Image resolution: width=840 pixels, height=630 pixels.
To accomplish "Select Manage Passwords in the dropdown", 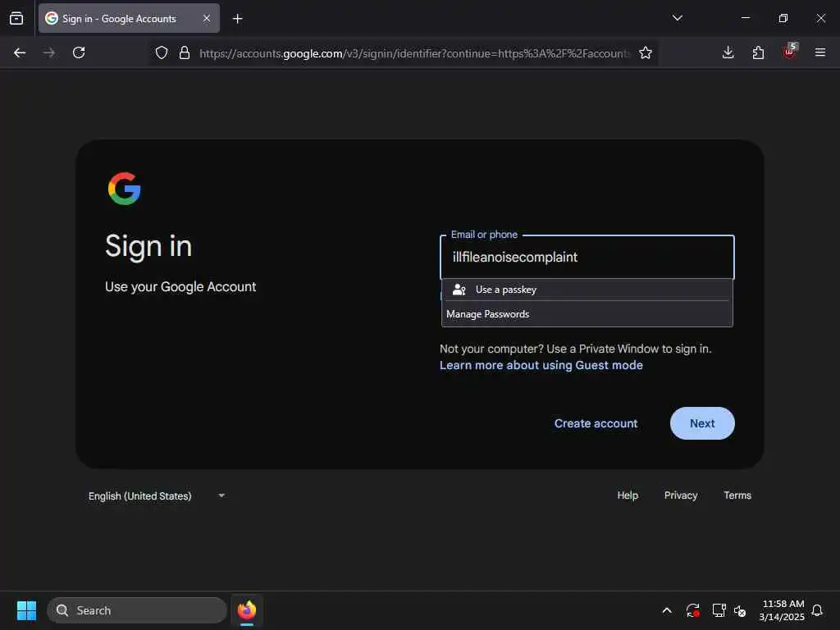I will [x=587, y=314].
